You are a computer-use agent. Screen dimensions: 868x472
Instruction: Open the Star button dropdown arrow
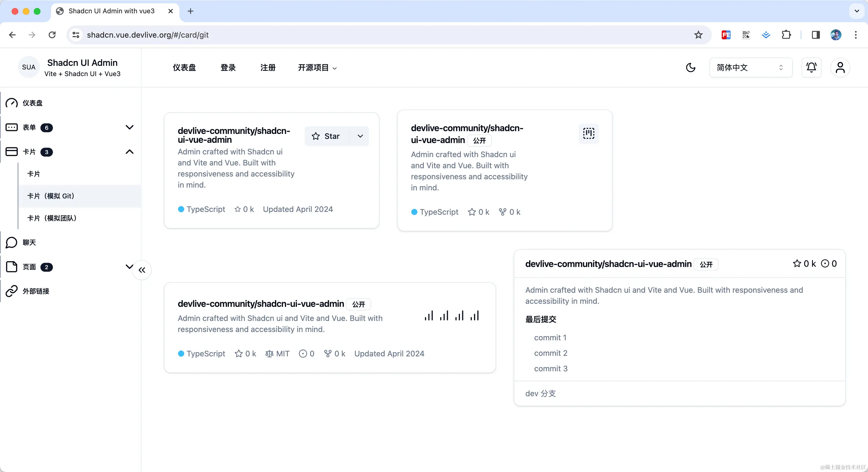360,136
